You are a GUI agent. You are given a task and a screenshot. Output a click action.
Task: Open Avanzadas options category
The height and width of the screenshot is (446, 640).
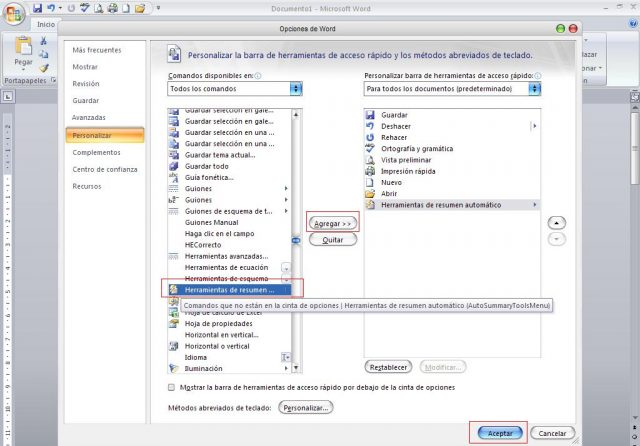tap(89, 117)
